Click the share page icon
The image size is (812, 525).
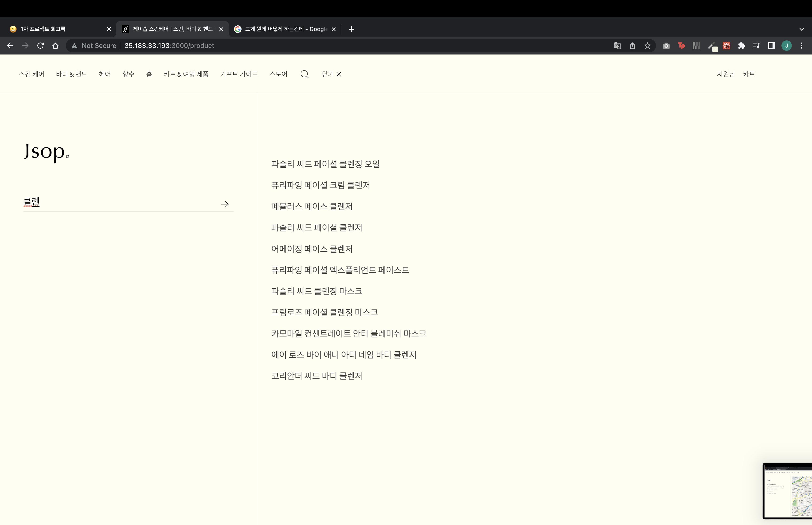[x=632, y=46]
